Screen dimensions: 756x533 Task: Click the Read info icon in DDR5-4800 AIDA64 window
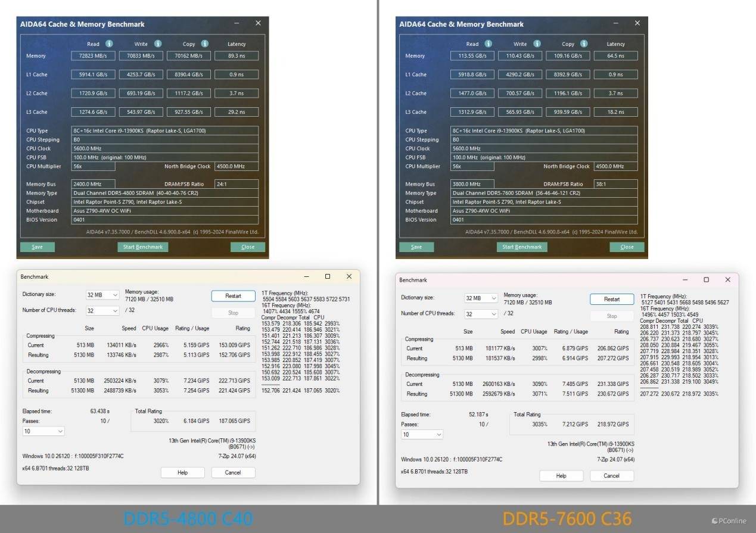tap(109, 43)
